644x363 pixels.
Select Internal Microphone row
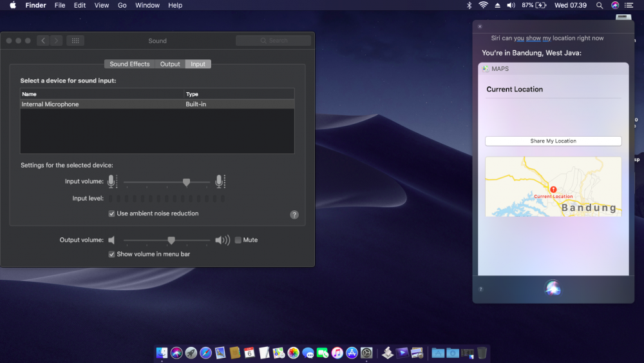(157, 104)
